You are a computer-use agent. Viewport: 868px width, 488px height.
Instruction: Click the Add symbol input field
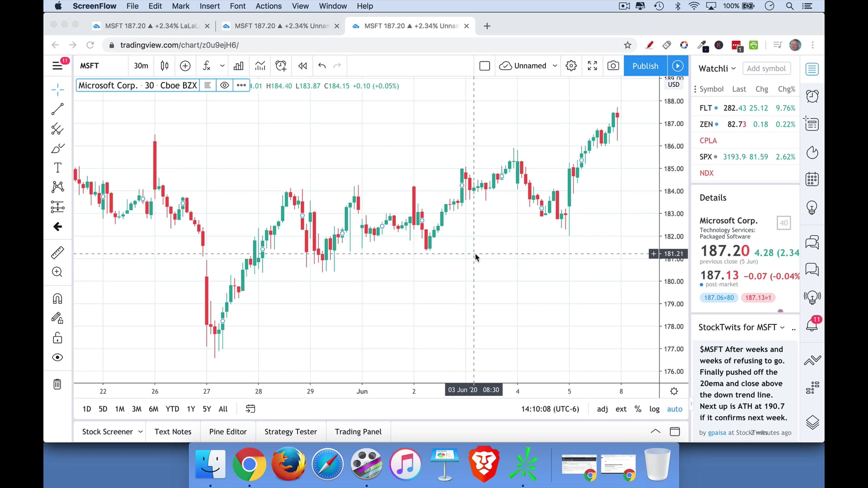tap(766, 68)
